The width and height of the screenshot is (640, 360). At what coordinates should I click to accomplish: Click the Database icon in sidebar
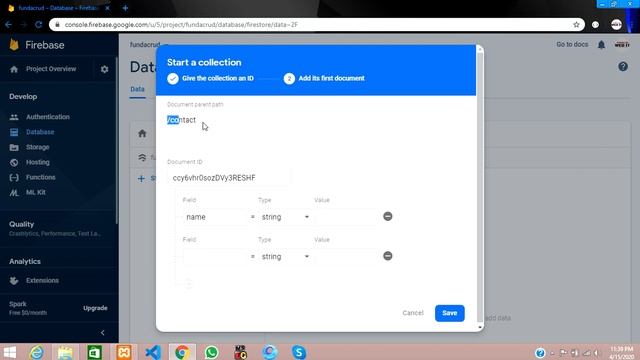tap(14, 132)
